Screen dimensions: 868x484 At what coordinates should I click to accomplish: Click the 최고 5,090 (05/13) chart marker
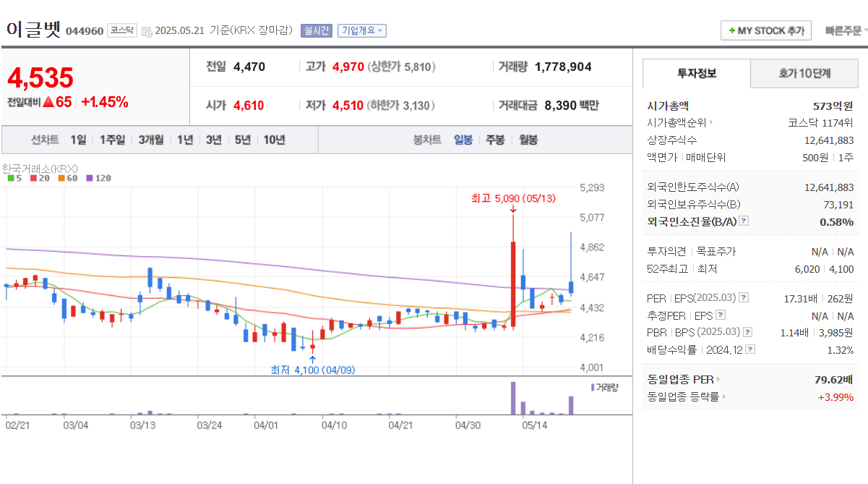[x=513, y=198]
